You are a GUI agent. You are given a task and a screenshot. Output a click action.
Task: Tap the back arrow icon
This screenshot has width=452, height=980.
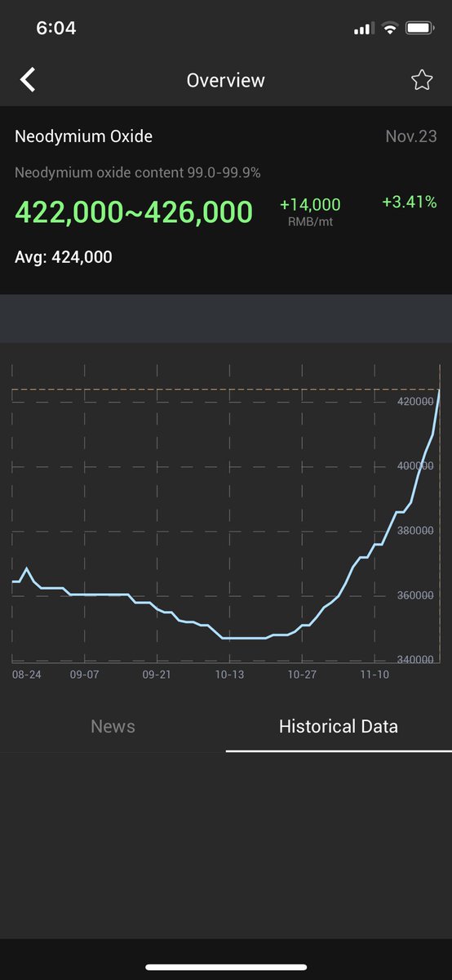click(29, 79)
